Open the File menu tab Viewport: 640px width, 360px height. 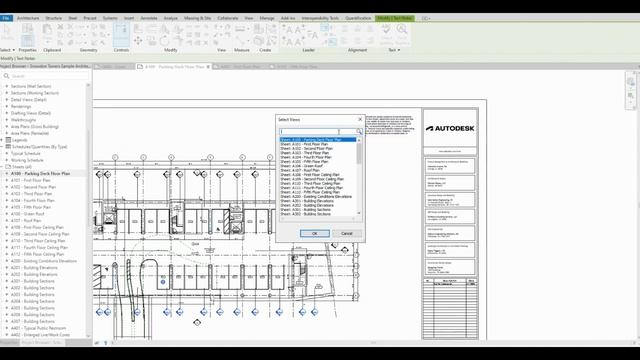click(x=6, y=18)
